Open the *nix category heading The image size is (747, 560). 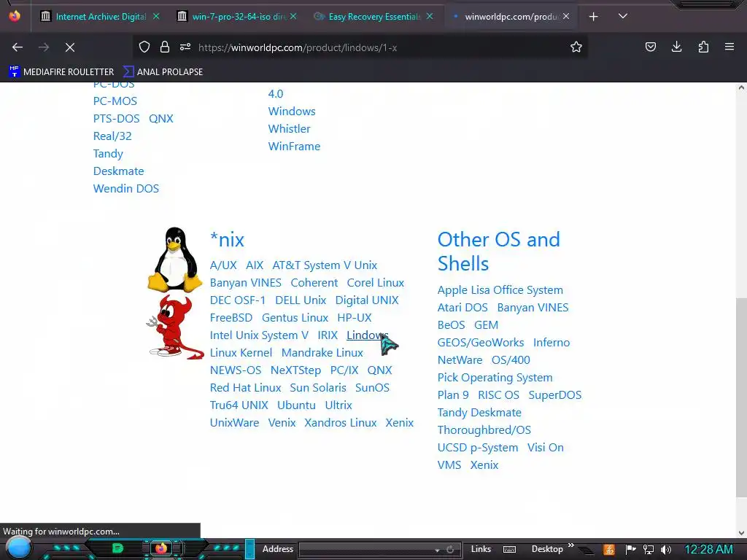point(227,239)
